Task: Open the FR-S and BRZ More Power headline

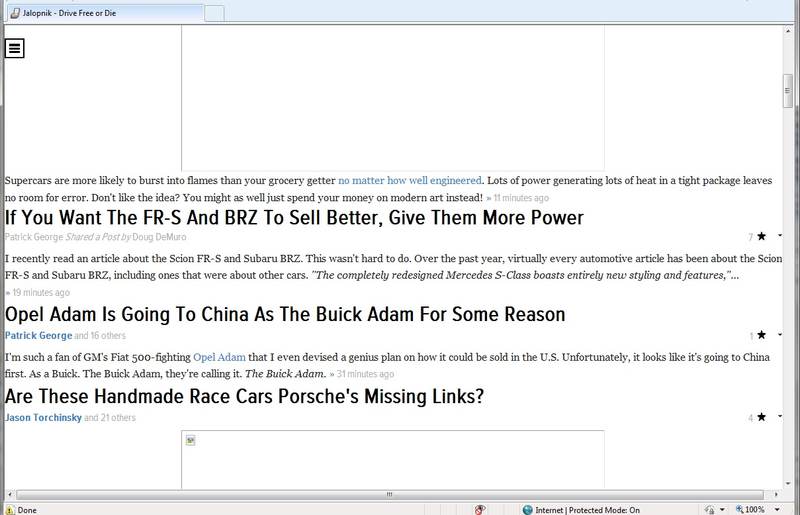Action: 294,217
